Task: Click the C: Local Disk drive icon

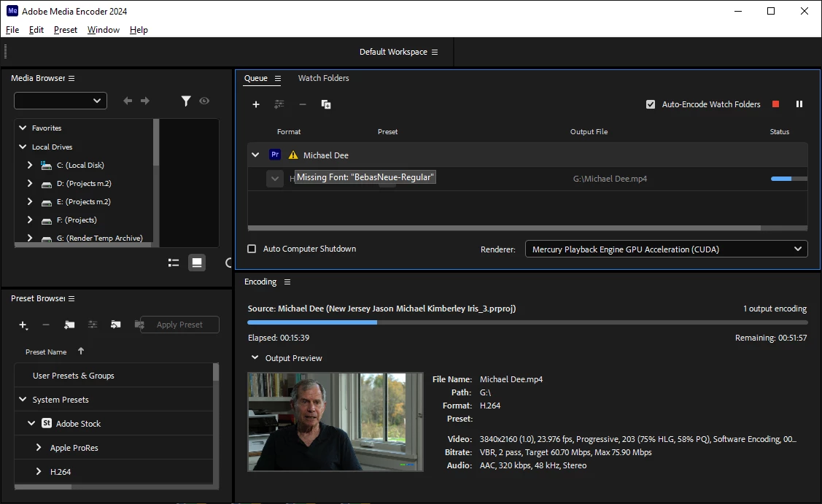Action: pyautogui.click(x=46, y=165)
